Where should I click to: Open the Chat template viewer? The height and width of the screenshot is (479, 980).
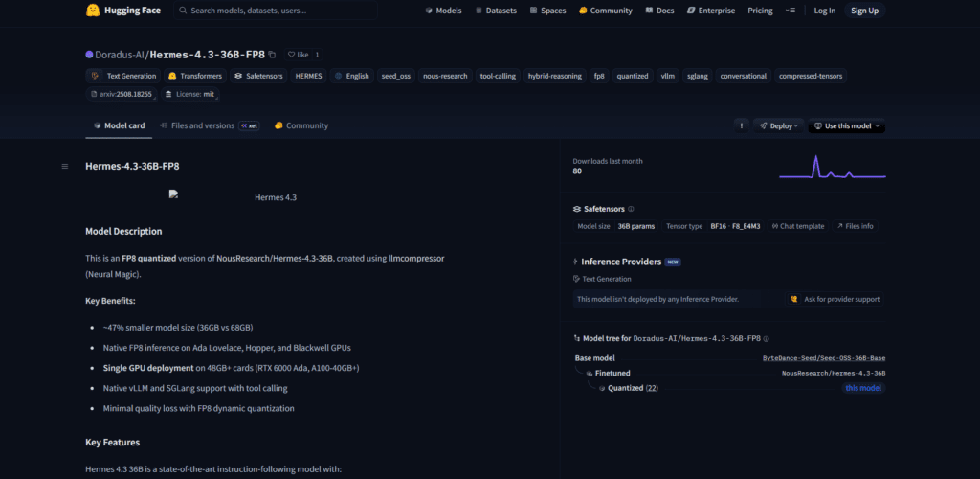coord(798,226)
